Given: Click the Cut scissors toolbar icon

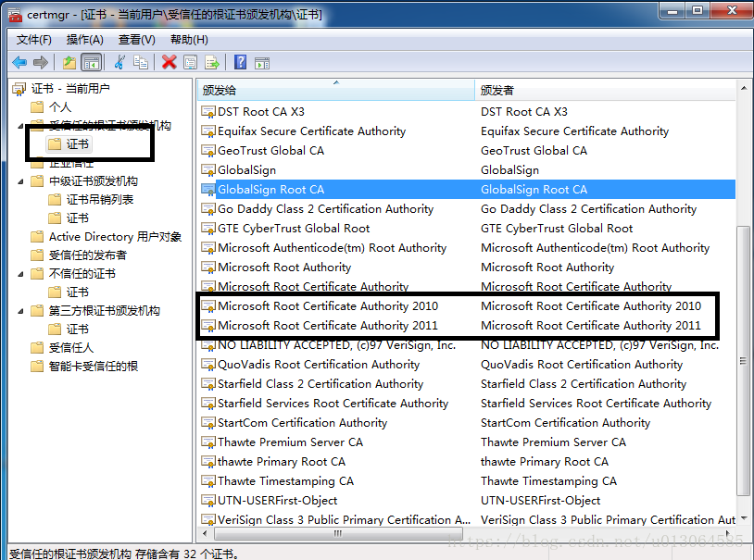Looking at the screenshot, I should 119,62.
